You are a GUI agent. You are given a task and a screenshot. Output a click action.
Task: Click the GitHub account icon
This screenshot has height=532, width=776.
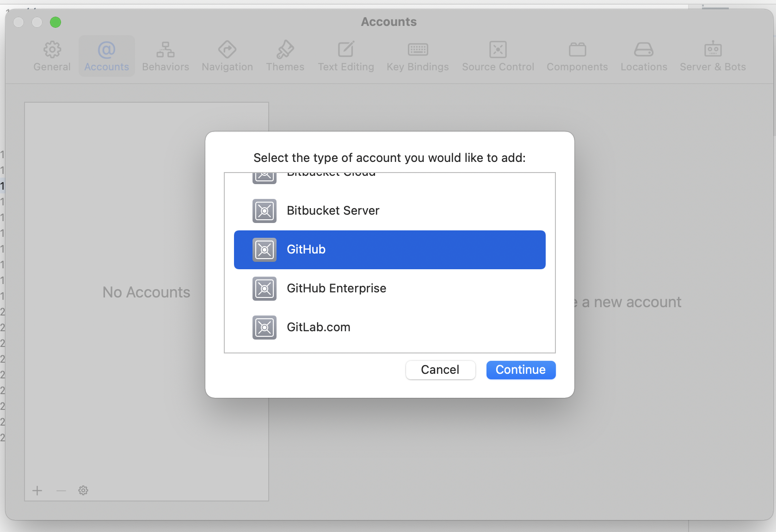tap(265, 250)
